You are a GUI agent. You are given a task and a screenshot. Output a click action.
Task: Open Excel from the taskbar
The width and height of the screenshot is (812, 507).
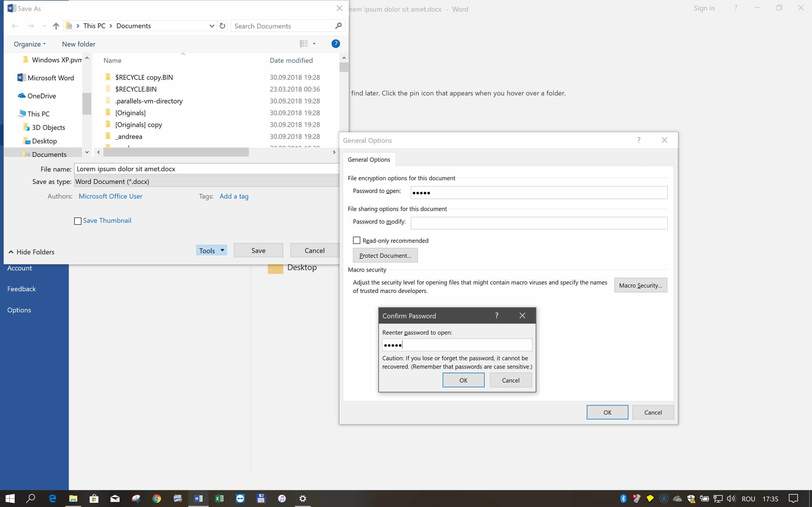[219, 499]
